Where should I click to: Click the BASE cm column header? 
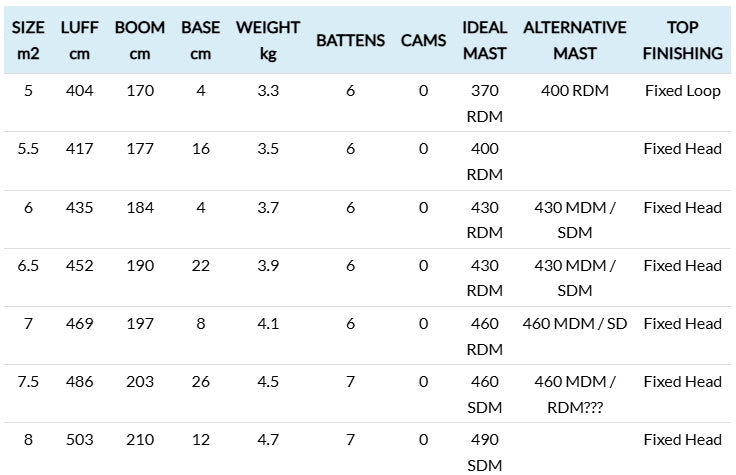pos(201,40)
